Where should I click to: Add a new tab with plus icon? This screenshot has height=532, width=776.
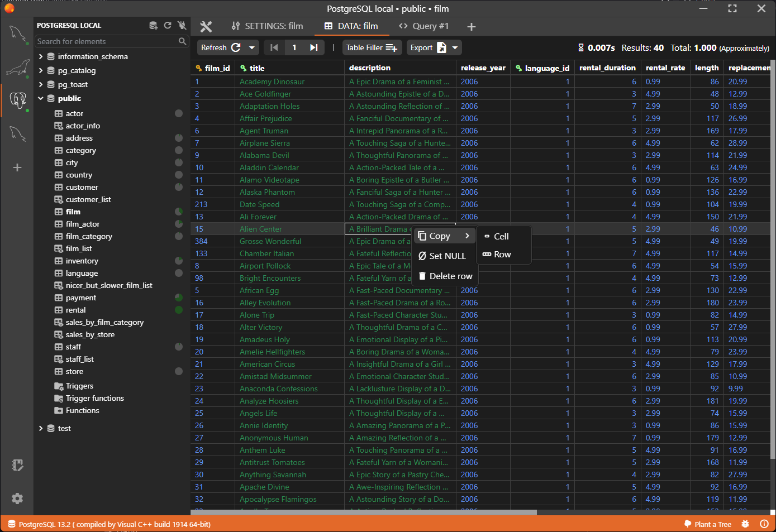click(x=472, y=27)
